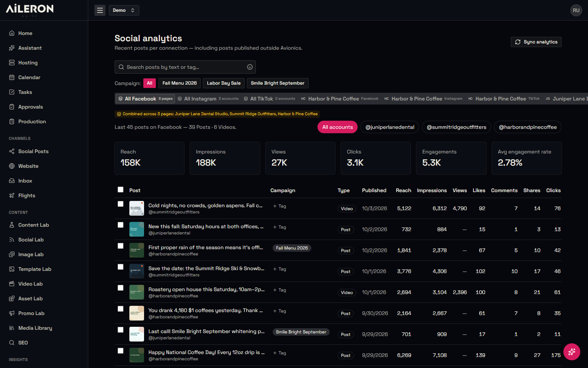The width and height of the screenshot is (588, 368).
Task: Click the Sync analytics button
Action: pos(536,42)
